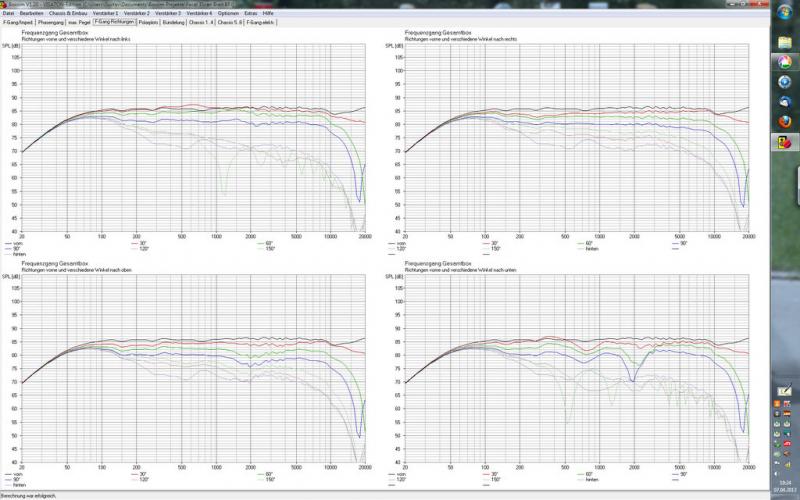Open the colorful pinwheel taskbar icon
This screenshot has height=500, width=800.
tap(785, 62)
